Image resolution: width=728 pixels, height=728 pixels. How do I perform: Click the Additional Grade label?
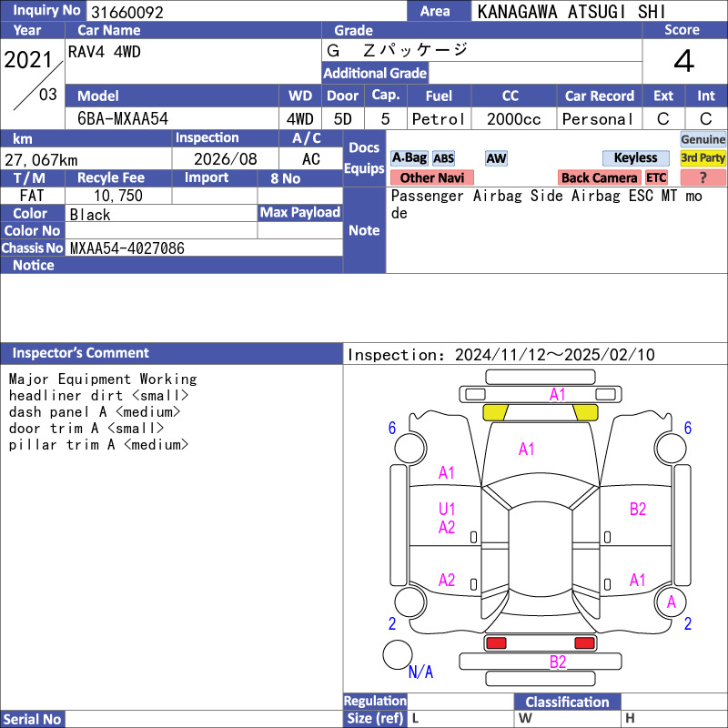375,73
